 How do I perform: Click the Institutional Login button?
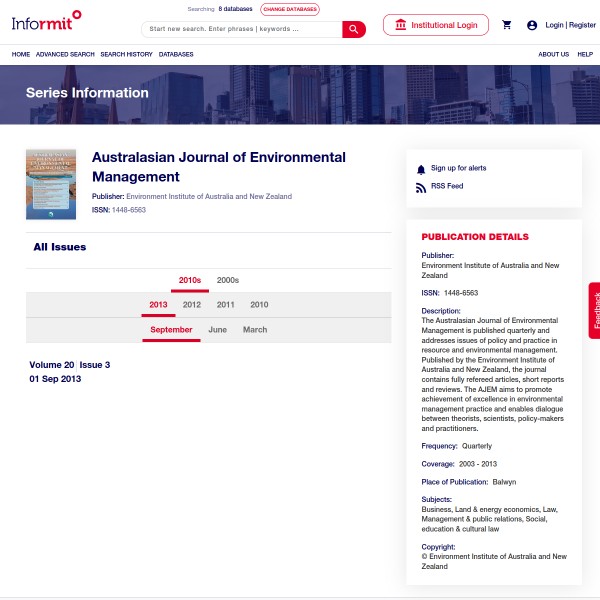[x=436, y=25]
